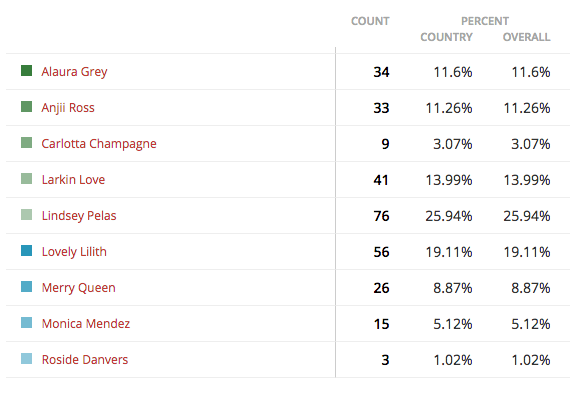The image size is (570, 395).
Task: Open Larkin Love entry
Action: pyautogui.click(x=73, y=180)
